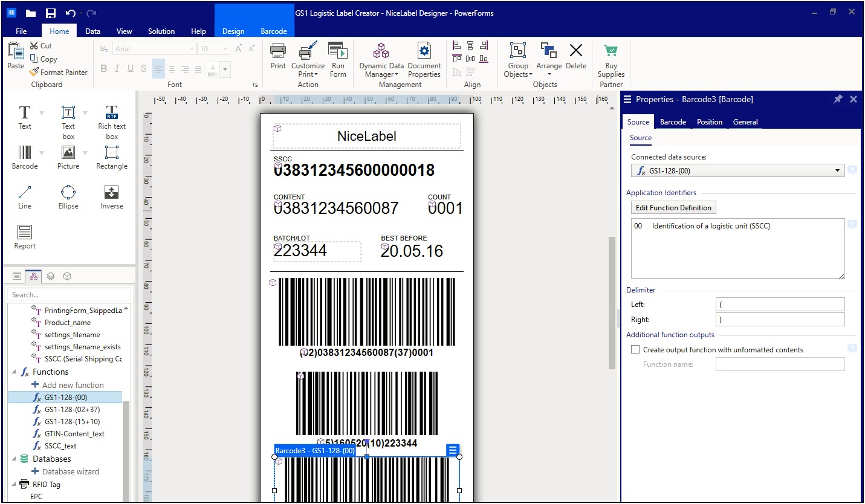Select the Rectangle tool
The height and width of the screenshot is (504, 865).
coord(112,157)
